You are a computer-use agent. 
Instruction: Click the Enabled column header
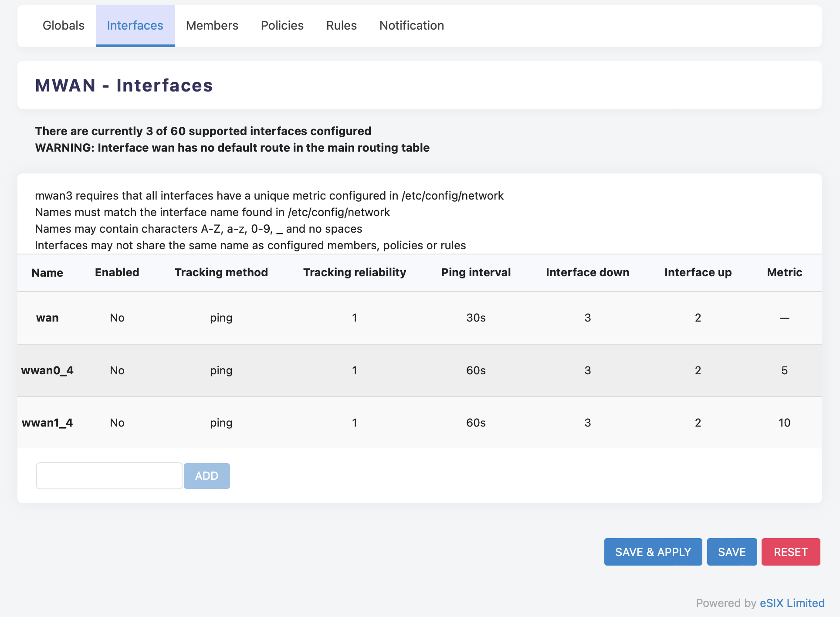tap(117, 272)
